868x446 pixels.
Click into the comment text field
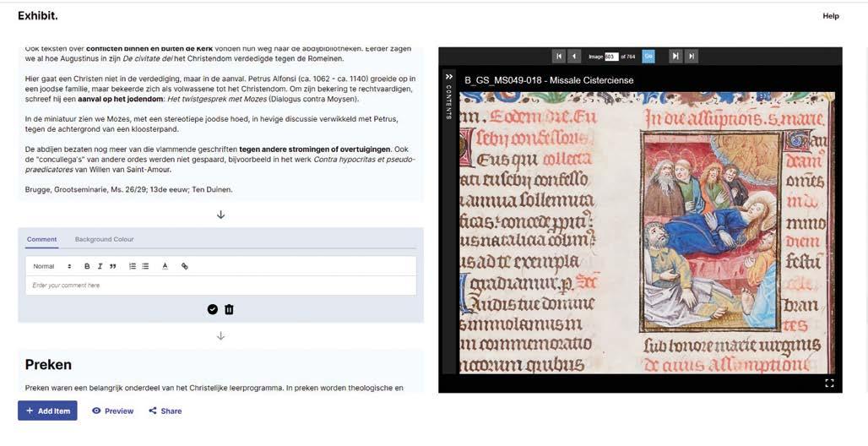coord(221,286)
